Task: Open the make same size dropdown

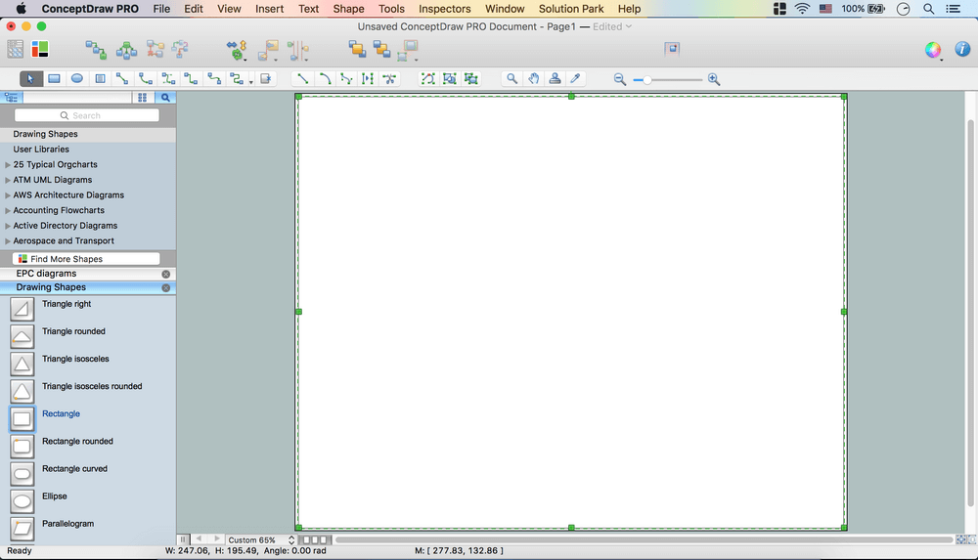Action: [x=408, y=51]
